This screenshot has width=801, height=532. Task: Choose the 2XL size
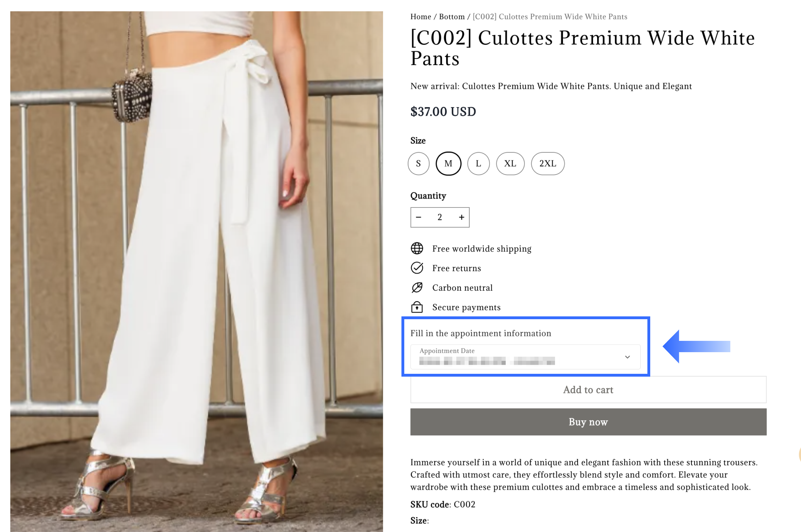click(x=548, y=164)
